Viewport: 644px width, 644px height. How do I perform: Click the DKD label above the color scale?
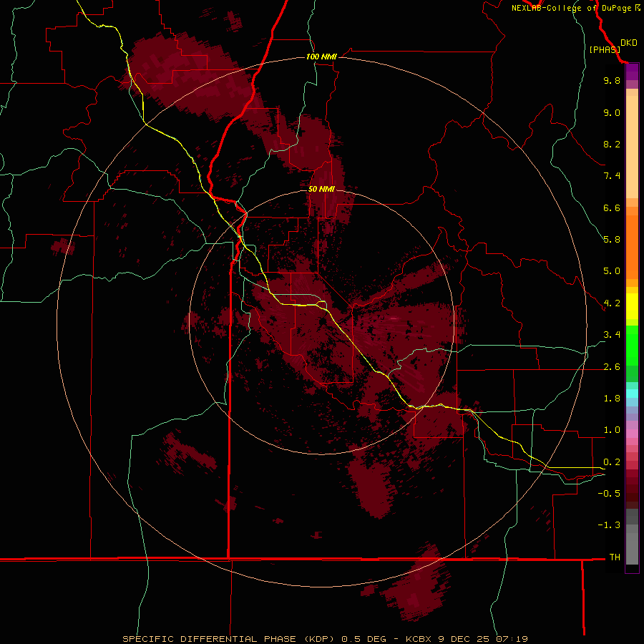(629, 43)
